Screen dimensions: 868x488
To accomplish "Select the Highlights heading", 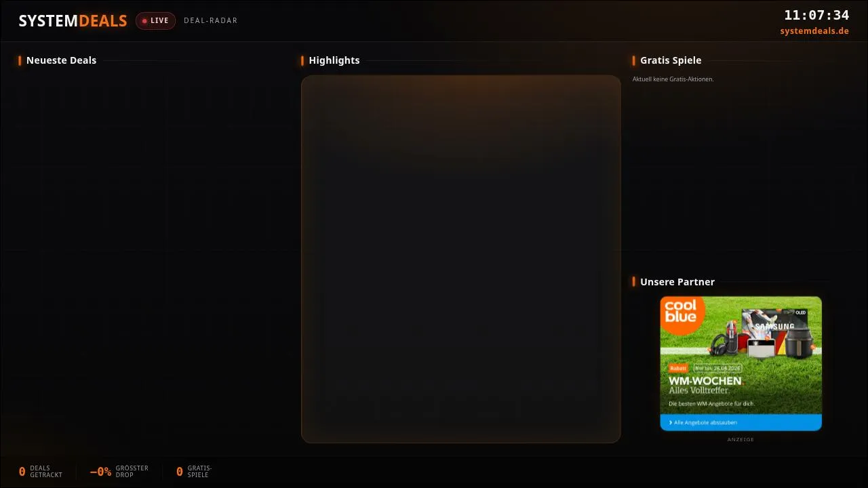I will pyautogui.click(x=334, y=60).
